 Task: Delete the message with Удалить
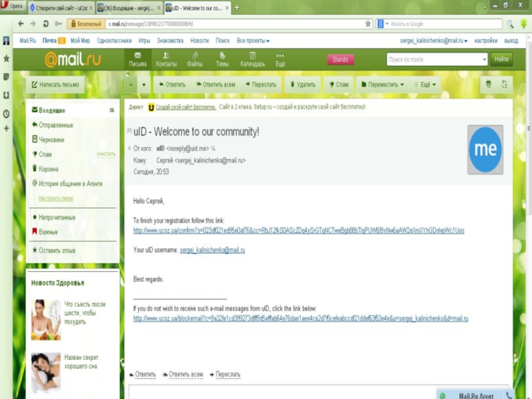click(x=303, y=84)
